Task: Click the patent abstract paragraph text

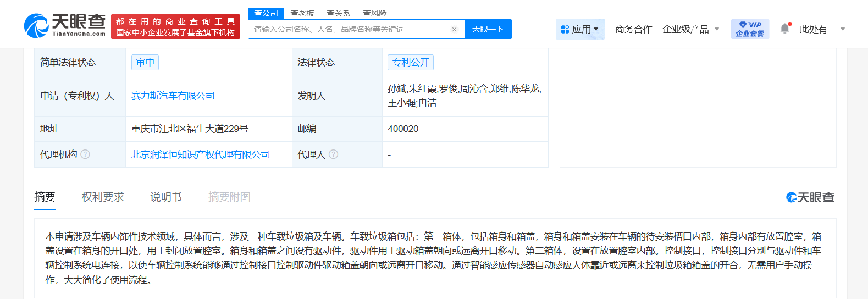Action: 434,258
